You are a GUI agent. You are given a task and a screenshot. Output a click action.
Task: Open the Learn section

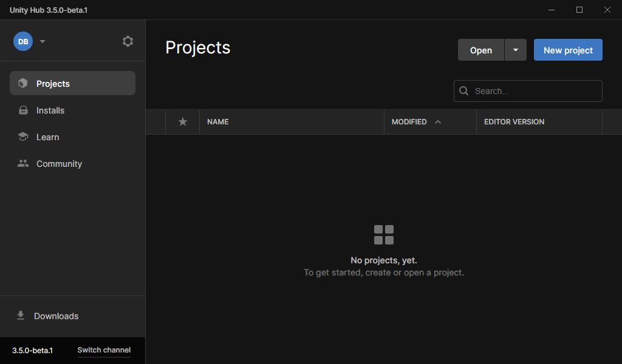pyautogui.click(x=47, y=136)
